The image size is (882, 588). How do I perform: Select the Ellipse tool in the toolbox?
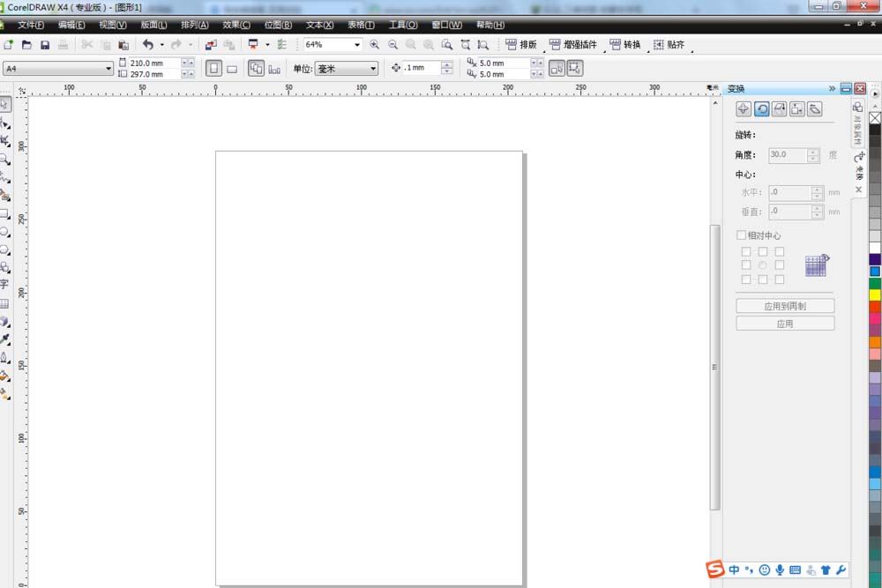point(4,232)
